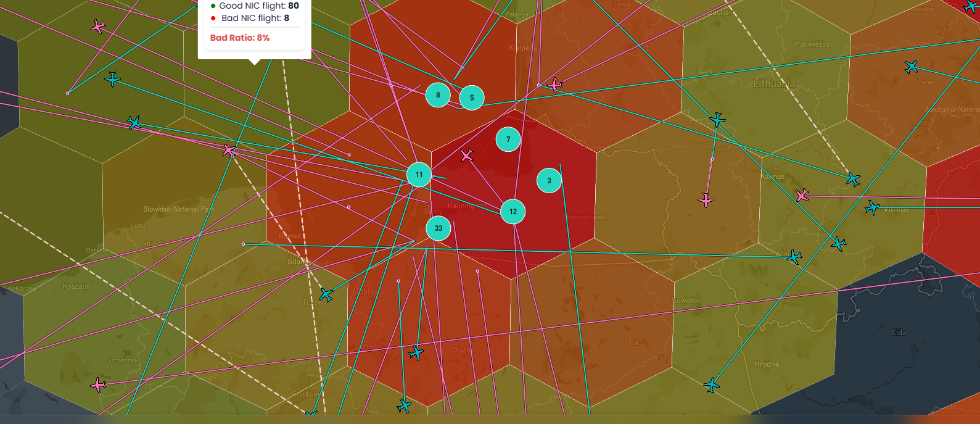Click cyan plane beneath top-left pink plane
980x424 pixels.
(112, 79)
